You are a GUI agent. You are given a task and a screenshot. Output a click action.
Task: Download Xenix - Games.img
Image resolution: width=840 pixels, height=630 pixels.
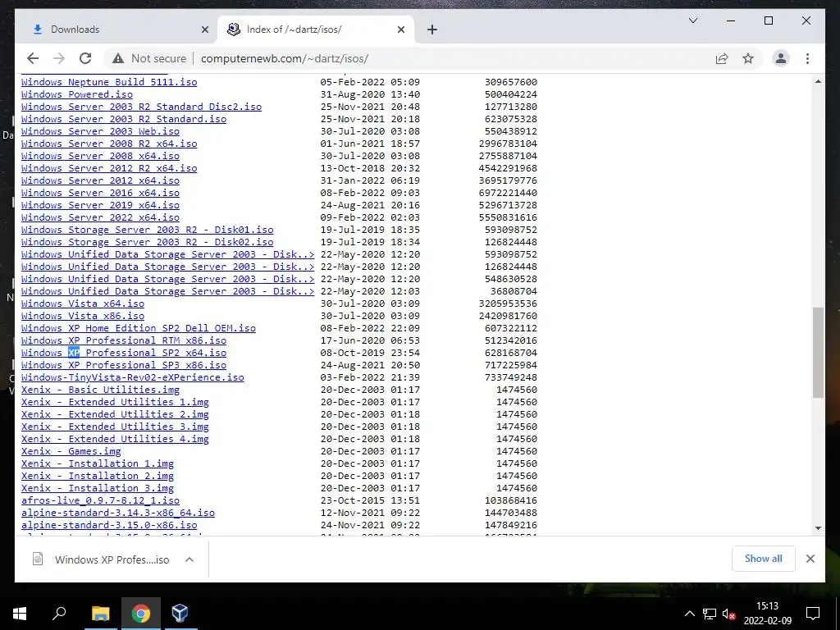71,452
